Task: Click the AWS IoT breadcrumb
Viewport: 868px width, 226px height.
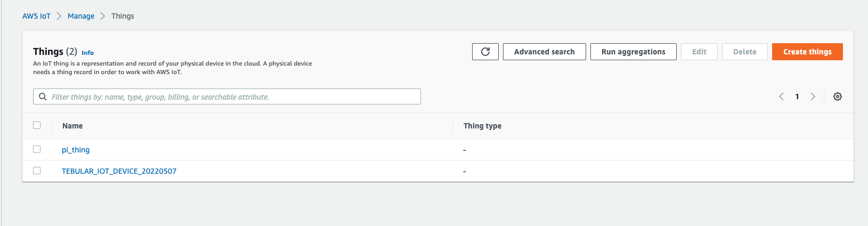Action: [x=36, y=16]
